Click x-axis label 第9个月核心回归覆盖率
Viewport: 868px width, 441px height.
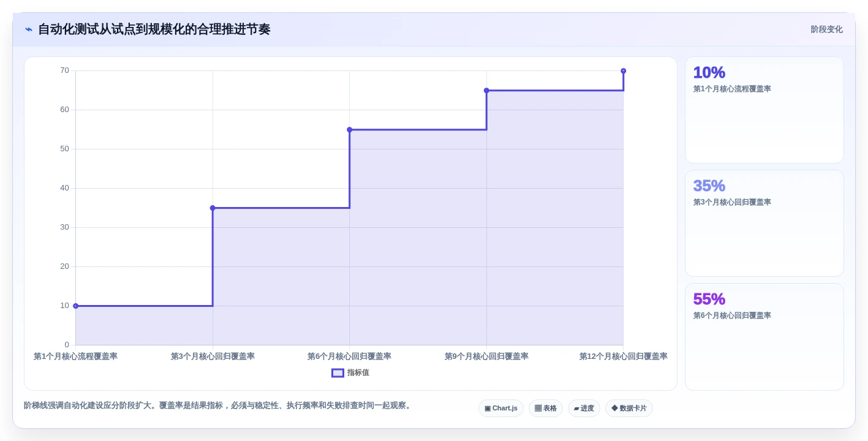pos(486,356)
